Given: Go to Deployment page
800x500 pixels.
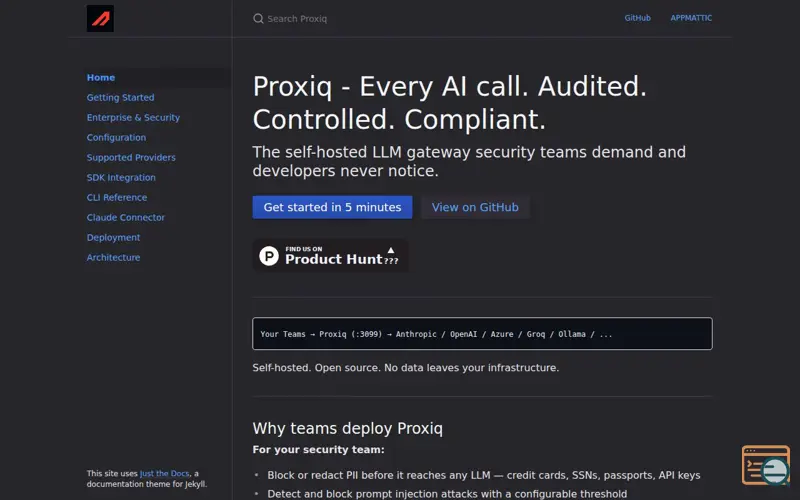Looking at the screenshot, I should pos(113,237).
